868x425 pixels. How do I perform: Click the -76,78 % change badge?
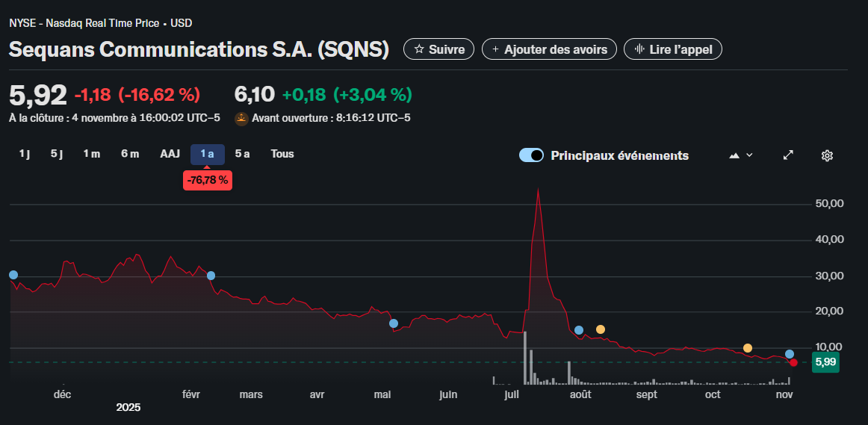(208, 181)
